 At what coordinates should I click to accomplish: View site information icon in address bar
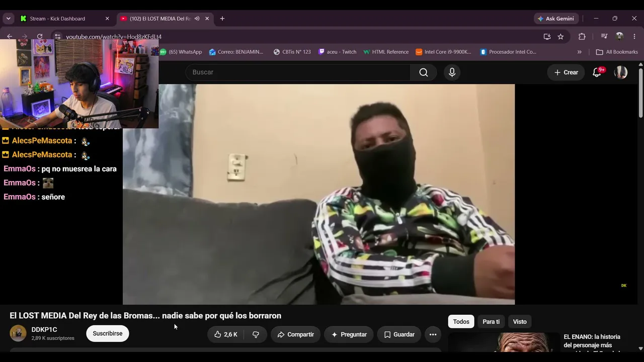(x=58, y=37)
